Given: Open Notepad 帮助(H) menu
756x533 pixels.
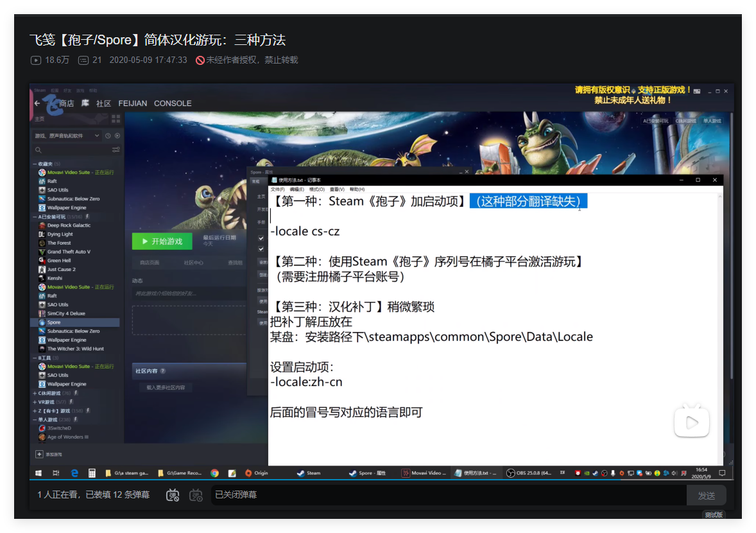Looking at the screenshot, I should (x=357, y=189).
